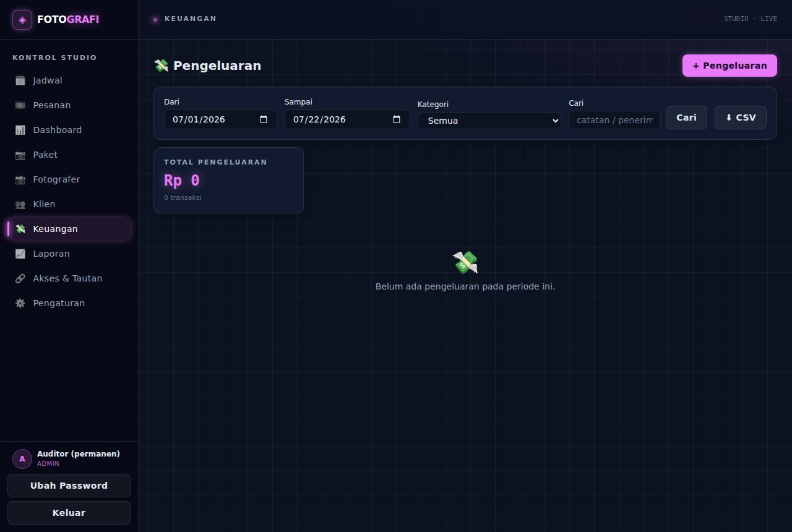Screen dimensions: 792x532
Task: Click the Pengaturan gear icon
Action: (x=20, y=303)
